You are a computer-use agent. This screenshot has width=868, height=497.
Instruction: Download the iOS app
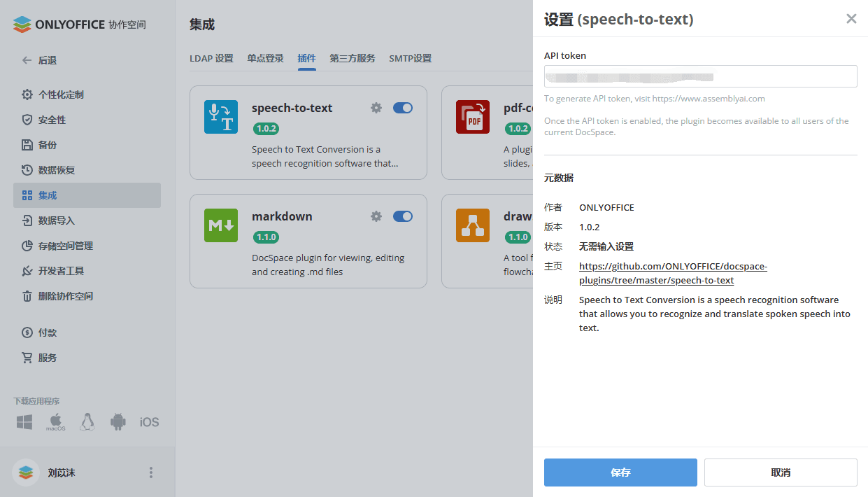tap(149, 422)
